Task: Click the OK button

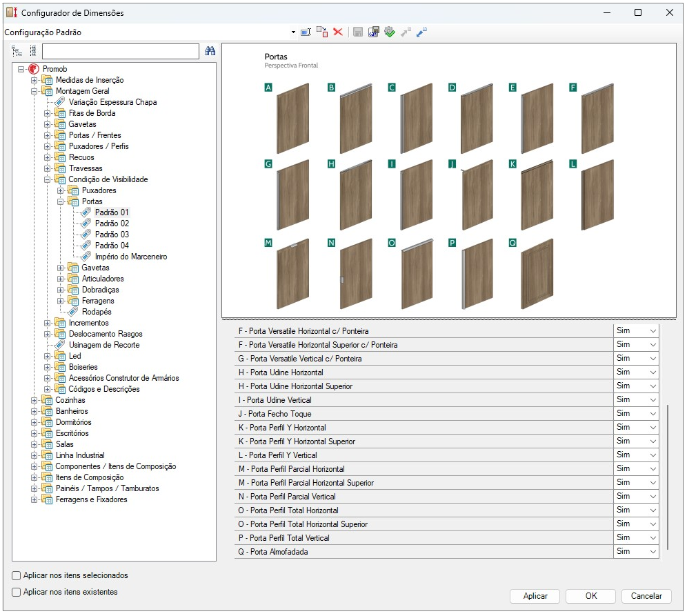Action: click(590, 596)
